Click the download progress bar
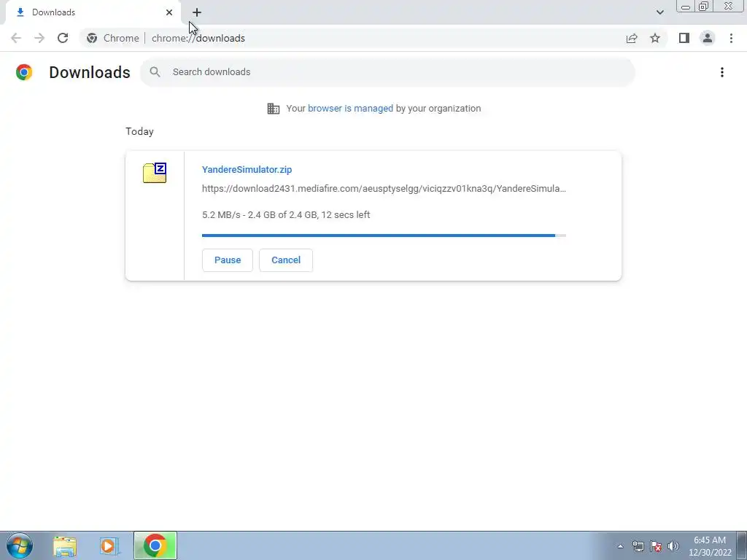This screenshot has height=560, width=747. (x=384, y=236)
